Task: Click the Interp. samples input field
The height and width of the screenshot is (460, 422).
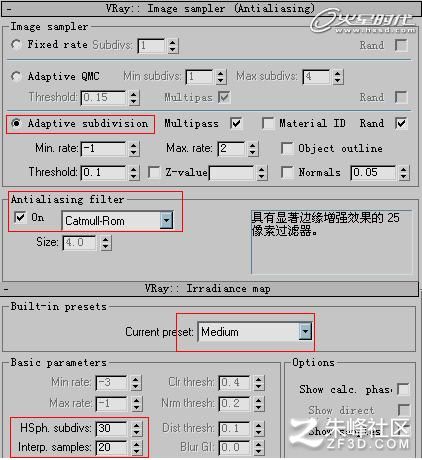Action: 111,447
